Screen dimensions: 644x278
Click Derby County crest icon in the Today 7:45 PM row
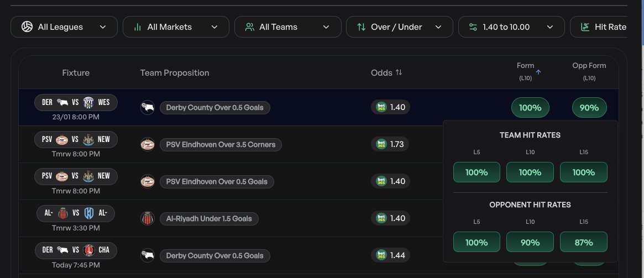(148, 255)
